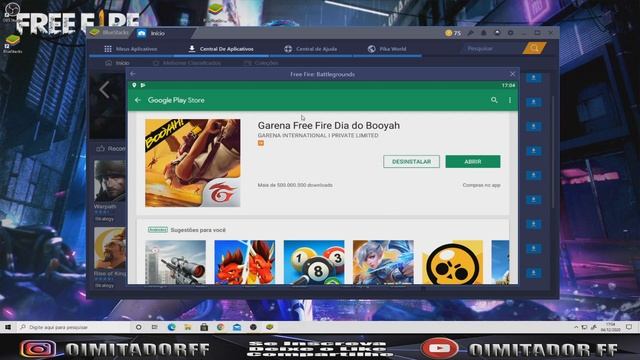Open Microsoft Store from the taskbar
The width and height of the screenshot is (640, 360).
pyautogui.click(x=204, y=327)
